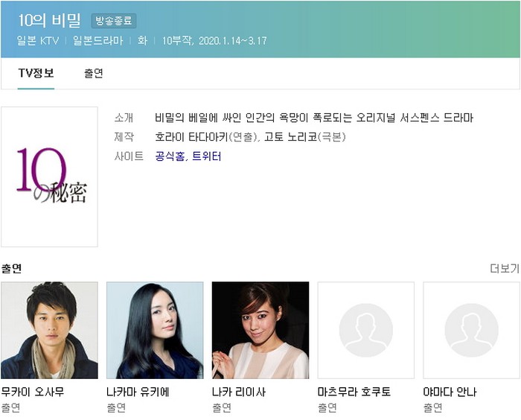Click the 방송종료 status badge
The width and height of the screenshot is (521, 420).
pos(114,21)
